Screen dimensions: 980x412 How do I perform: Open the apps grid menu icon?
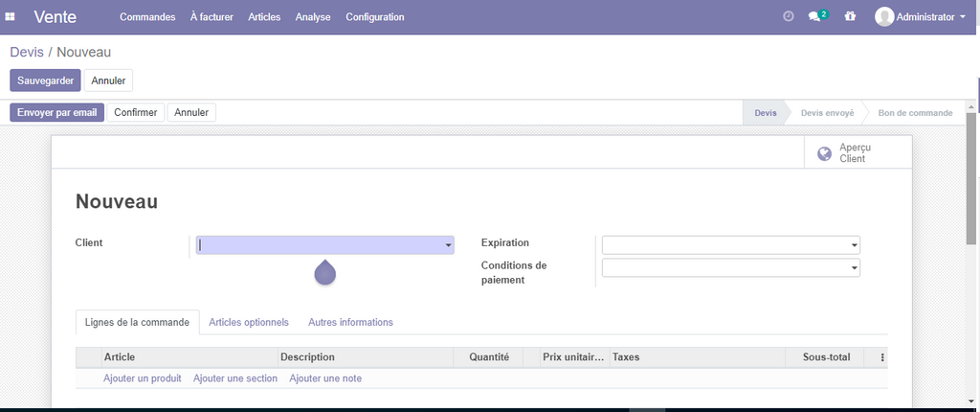pos(11,17)
